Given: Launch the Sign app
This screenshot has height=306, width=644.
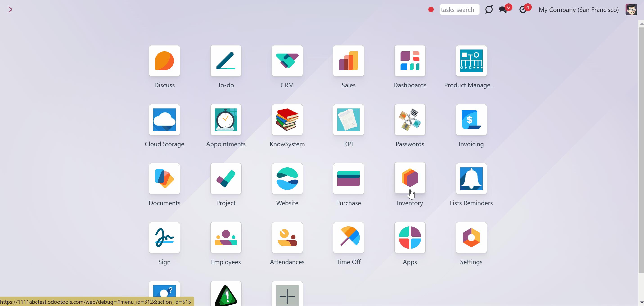Looking at the screenshot, I should click(x=164, y=238).
